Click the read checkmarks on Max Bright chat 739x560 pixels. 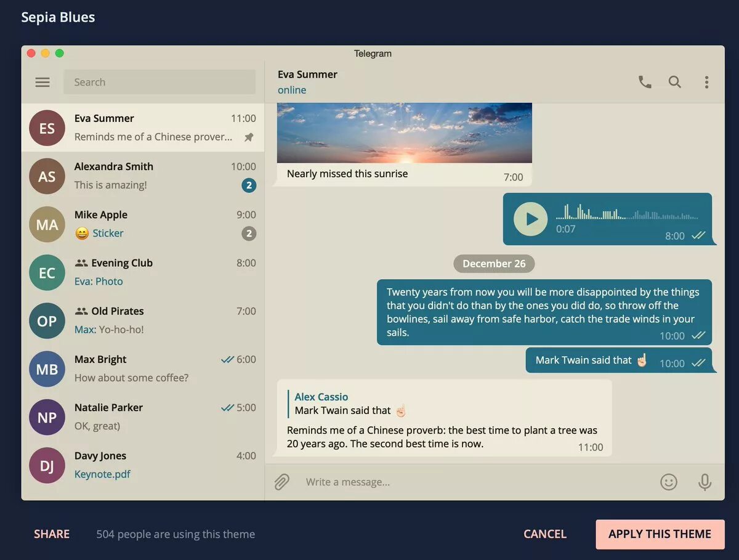click(x=227, y=360)
